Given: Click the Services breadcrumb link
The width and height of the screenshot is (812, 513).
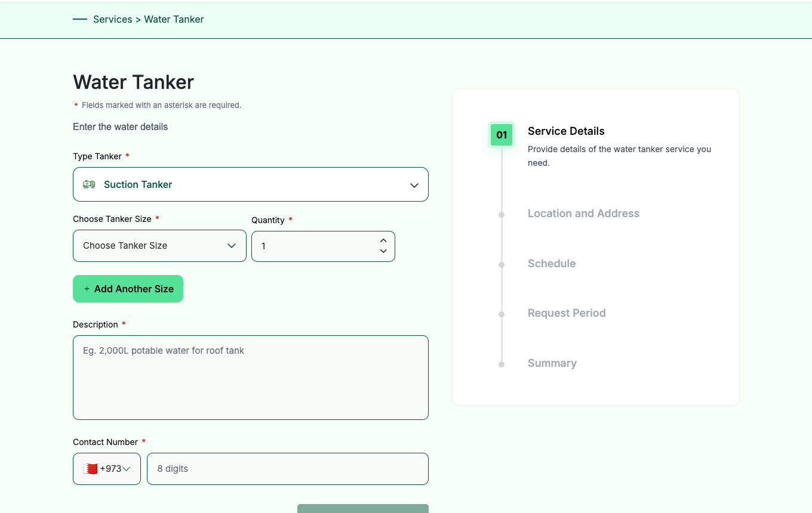Looking at the screenshot, I should [x=113, y=19].
